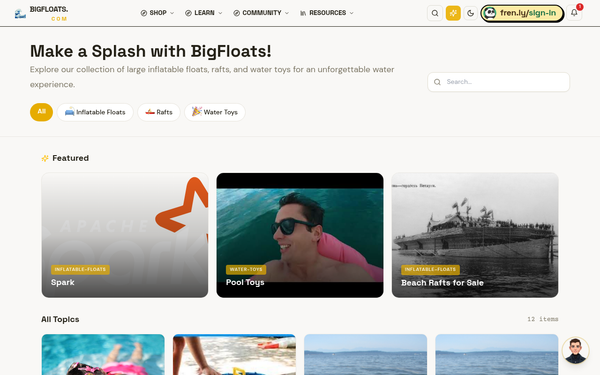Click the sparkle icon beside Featured

tap(45, 158)
